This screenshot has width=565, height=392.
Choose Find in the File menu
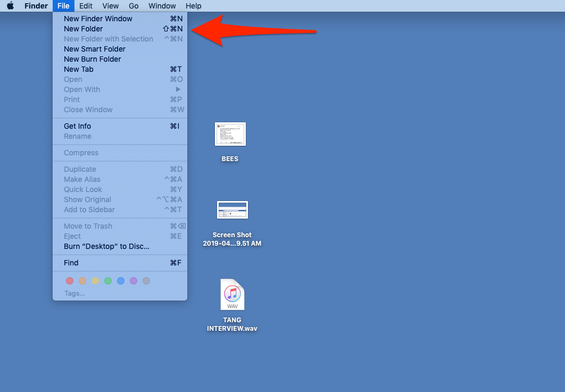pyautogui.click(x=71, y=263)
